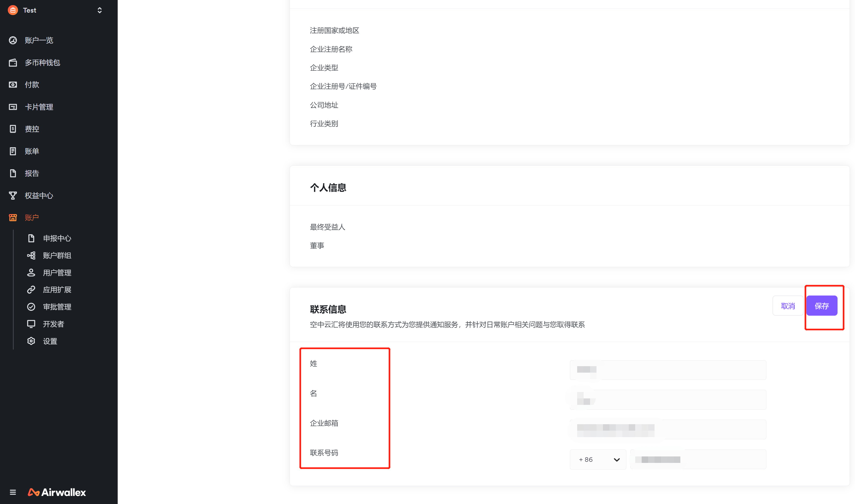Click the 企业邮箱 email input field

coord(667,429)
